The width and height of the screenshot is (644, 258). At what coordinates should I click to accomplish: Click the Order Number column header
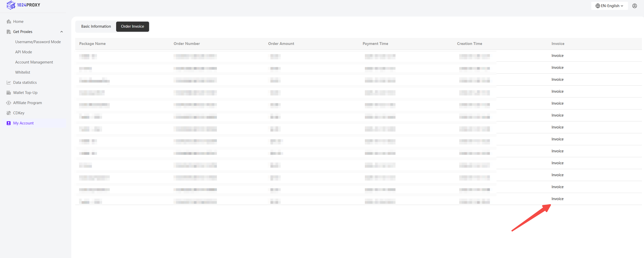click(187, 44)
